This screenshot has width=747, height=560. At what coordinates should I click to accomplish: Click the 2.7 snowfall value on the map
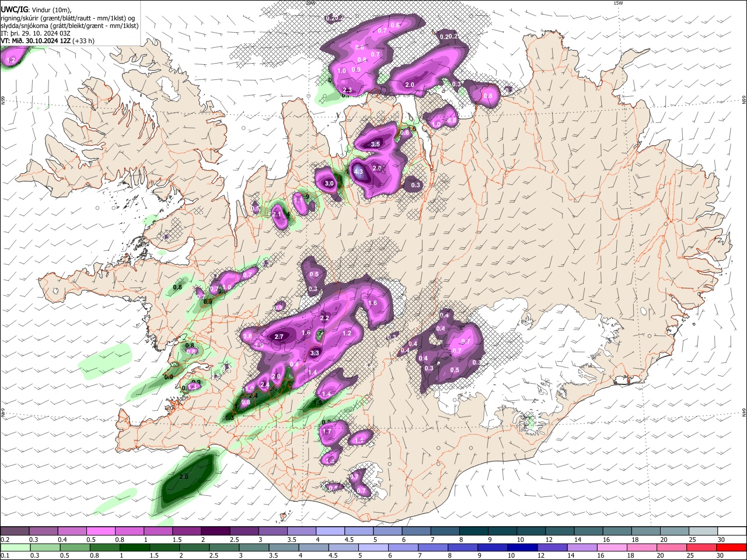(x=279, y=337)
